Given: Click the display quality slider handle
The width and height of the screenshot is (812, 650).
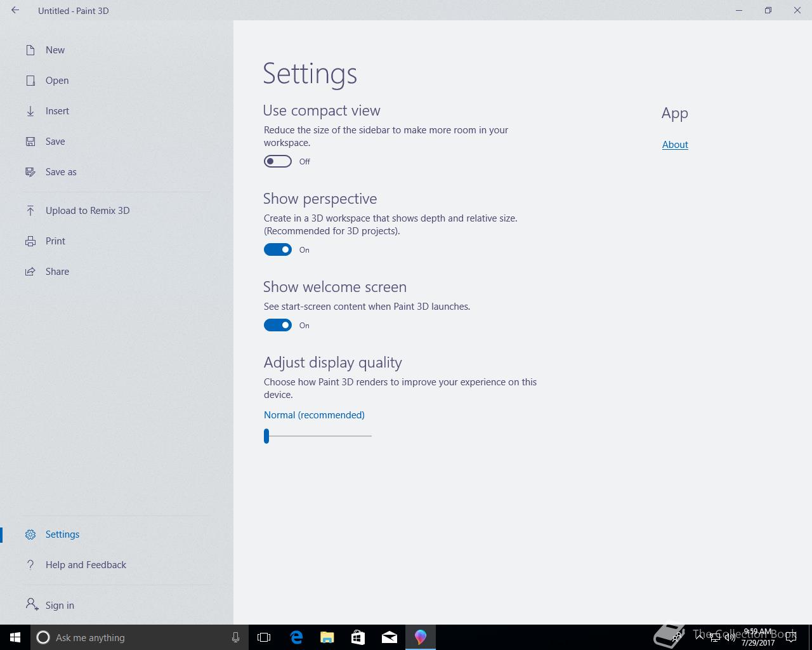Looking at the screenshot, I should 266,436.
